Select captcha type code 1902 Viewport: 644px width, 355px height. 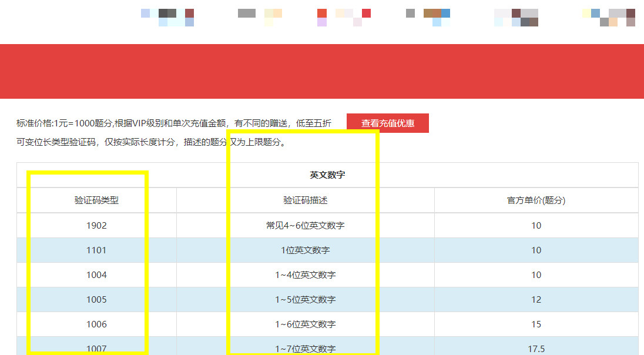96,225
